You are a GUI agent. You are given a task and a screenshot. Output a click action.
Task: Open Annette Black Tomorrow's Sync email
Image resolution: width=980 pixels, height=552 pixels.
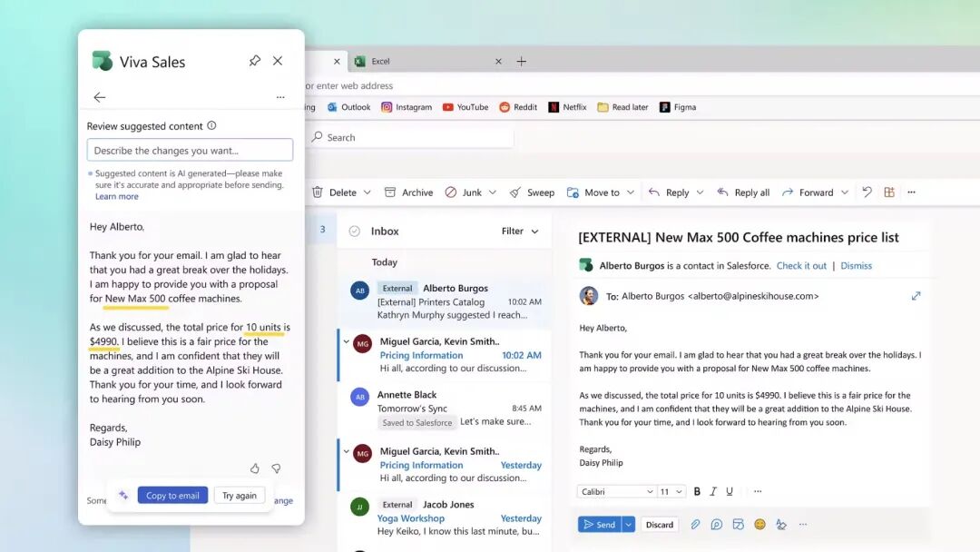click(445, 409)
